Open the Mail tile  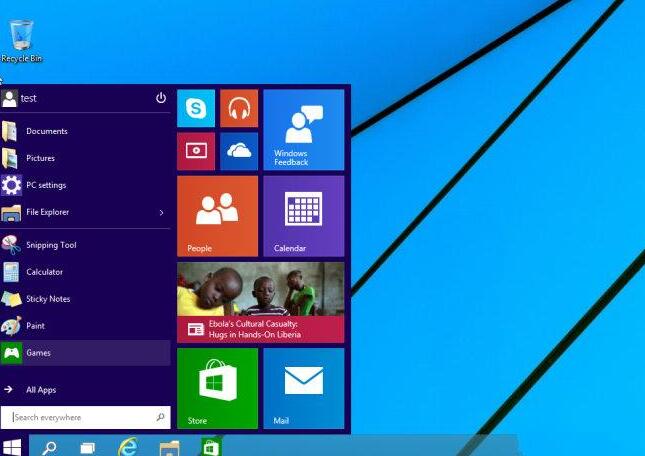pyautogui.click(x=304, y=389)
